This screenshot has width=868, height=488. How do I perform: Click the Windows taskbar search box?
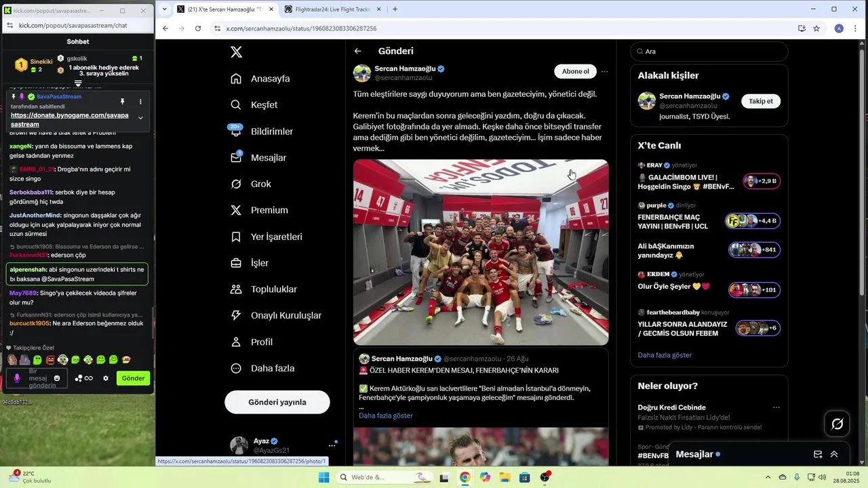coord(384,477)
